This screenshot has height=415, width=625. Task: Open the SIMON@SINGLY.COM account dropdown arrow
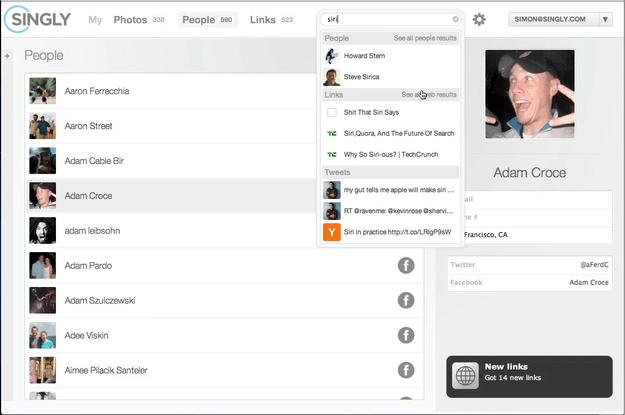pyautogui.click(x=605, y=19)
